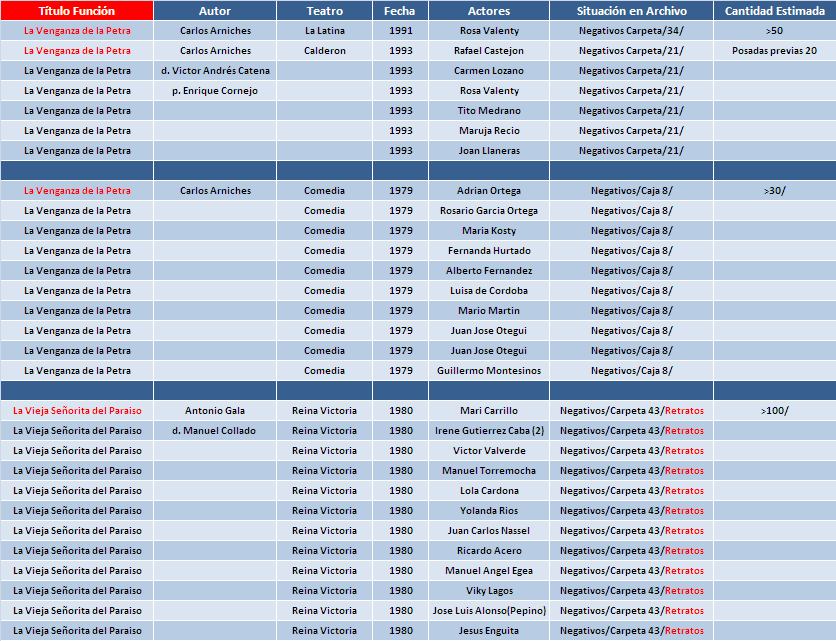Select the '1979' date in Mario Martin row

[x=400, y=311]
